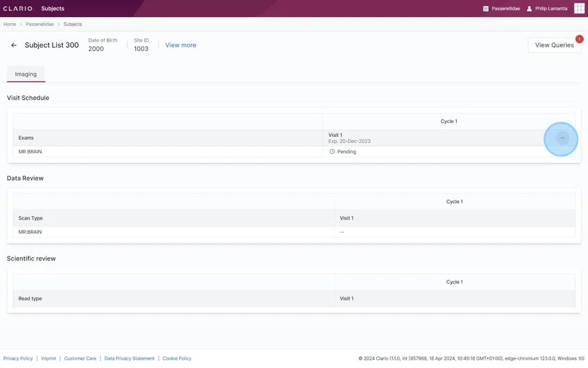Open the Cookie Policy footer link
Screen dimensions: 588x368
pos(177,358)
